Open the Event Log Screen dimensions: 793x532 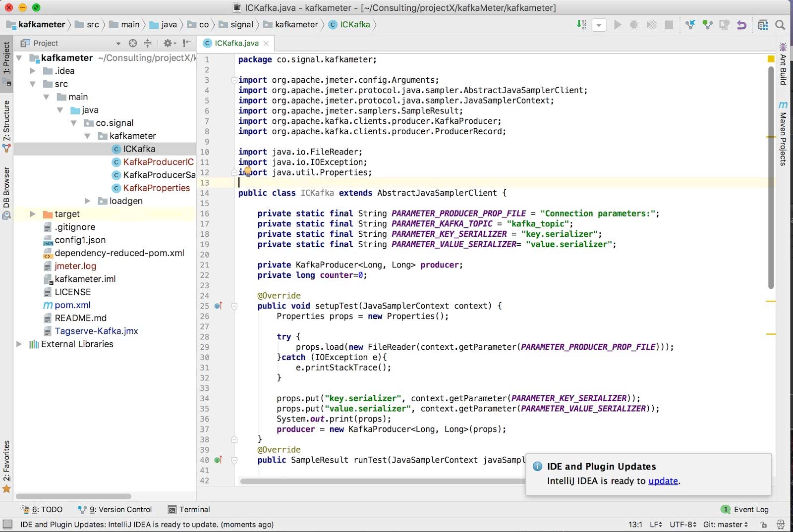(x=745, y=509)
